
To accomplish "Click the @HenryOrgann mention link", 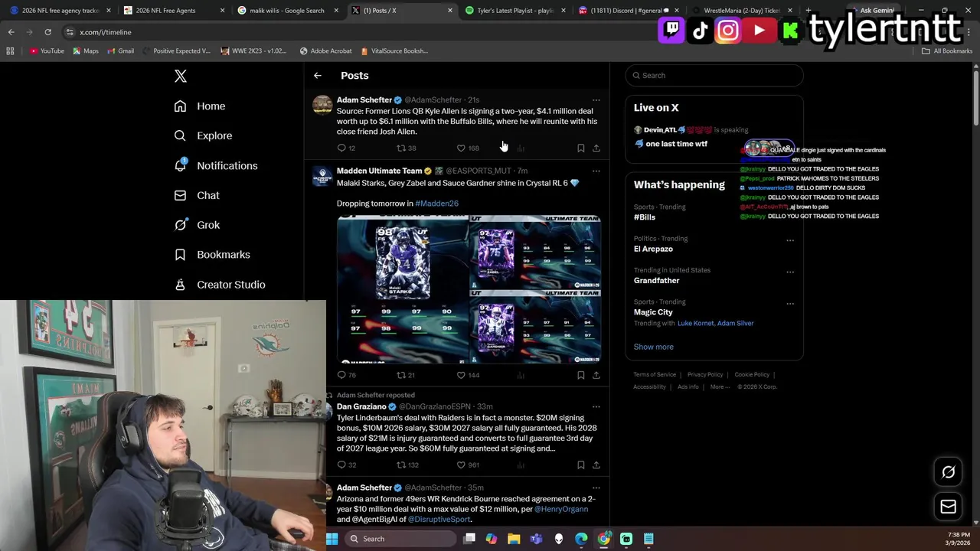I will point(561,509).
